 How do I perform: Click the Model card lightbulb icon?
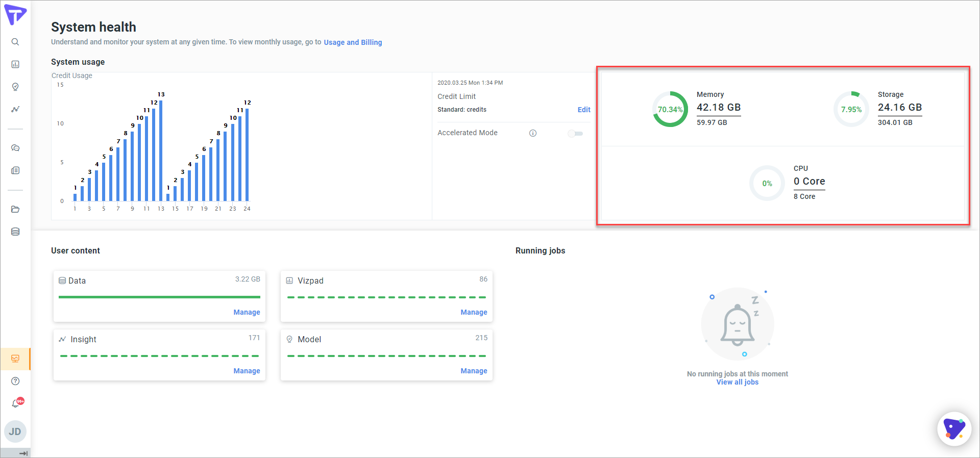289,339
